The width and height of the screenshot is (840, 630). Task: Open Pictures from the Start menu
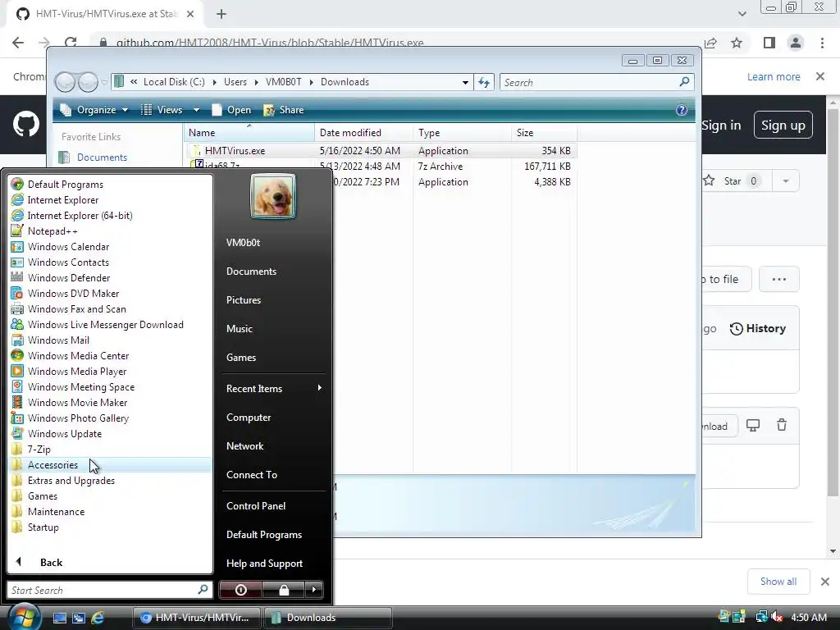click(243, 300)
